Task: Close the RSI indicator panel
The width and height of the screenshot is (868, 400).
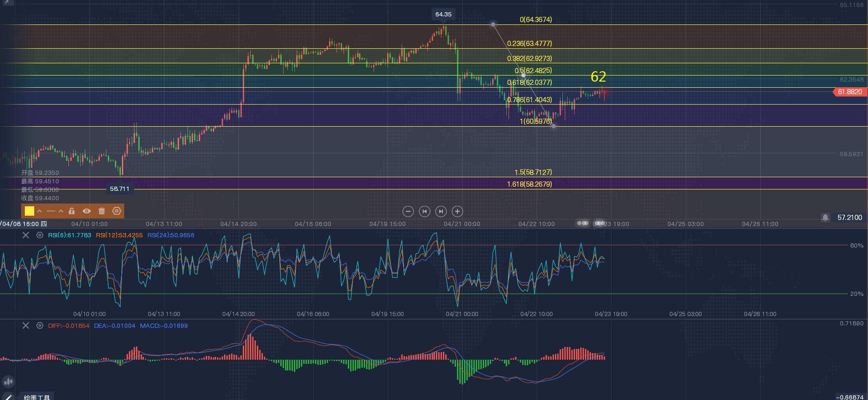Action: (x=26, y=235)
